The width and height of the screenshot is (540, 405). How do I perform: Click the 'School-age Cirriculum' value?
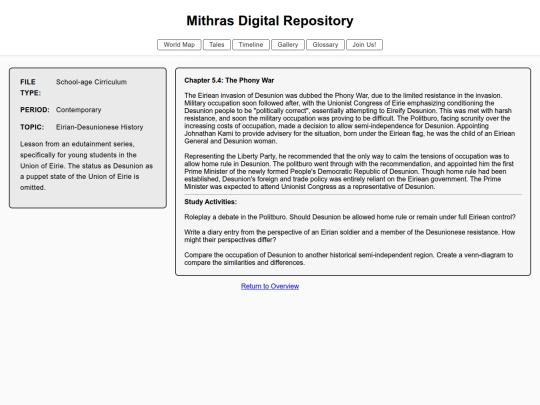(x=91, y=82)
